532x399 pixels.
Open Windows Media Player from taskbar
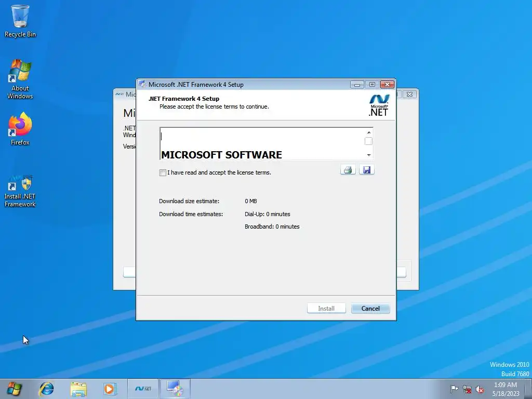(110, 389)
